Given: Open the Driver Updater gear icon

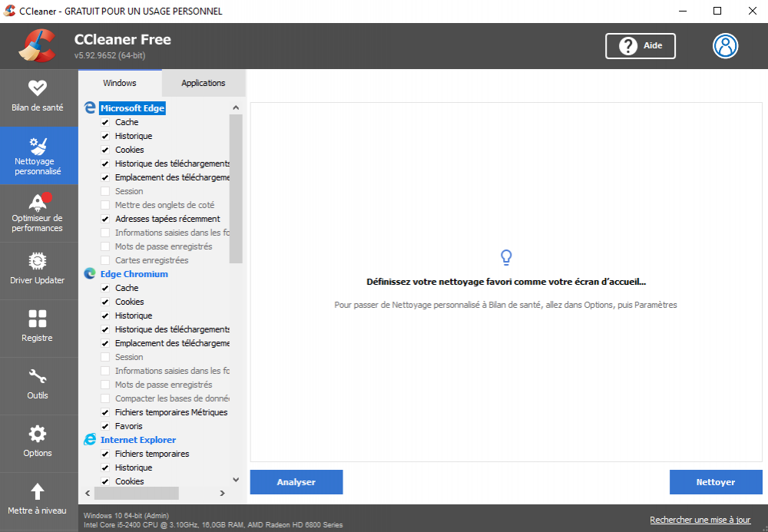Looking at the screenshot, I should click(x=37, y=261).
